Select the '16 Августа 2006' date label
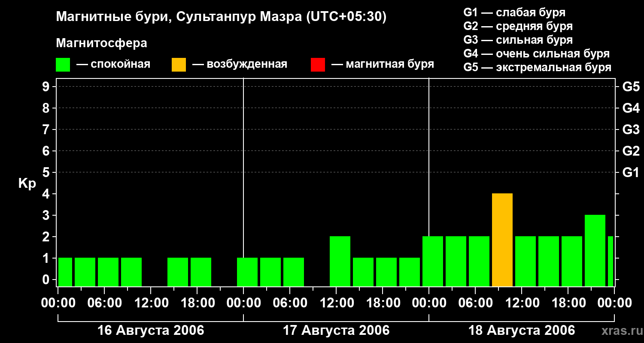Screen dimensions: 644x343 [151, 331]
